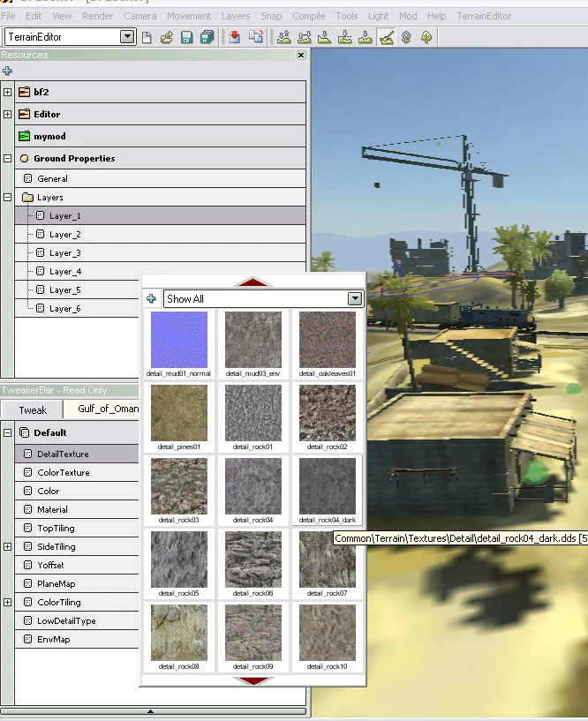The height and width of the screenshot is (721, 588).
Task: Select the EnvMap property row
Action: [77, 639]
